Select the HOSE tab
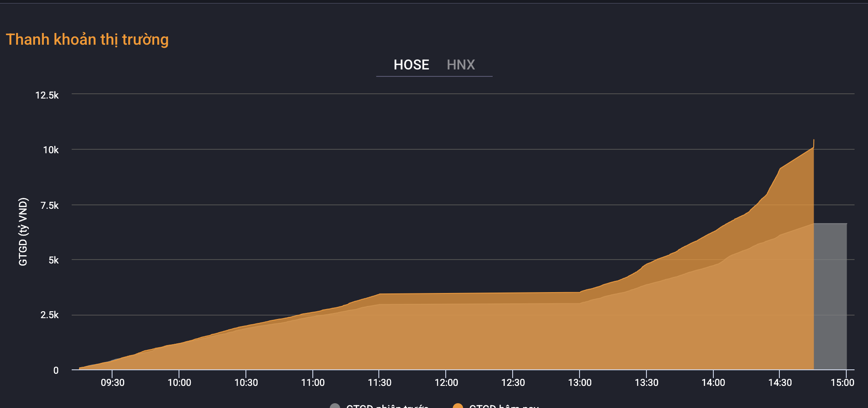Image resolution: width=868 pixels, height=408 pixels. click(x=411, y=65)
